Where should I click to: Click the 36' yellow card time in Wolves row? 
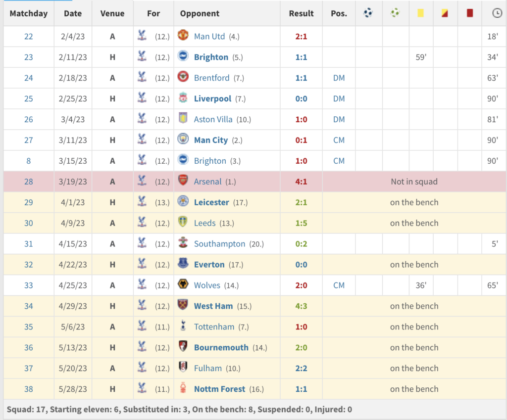(x=421, y=285)
